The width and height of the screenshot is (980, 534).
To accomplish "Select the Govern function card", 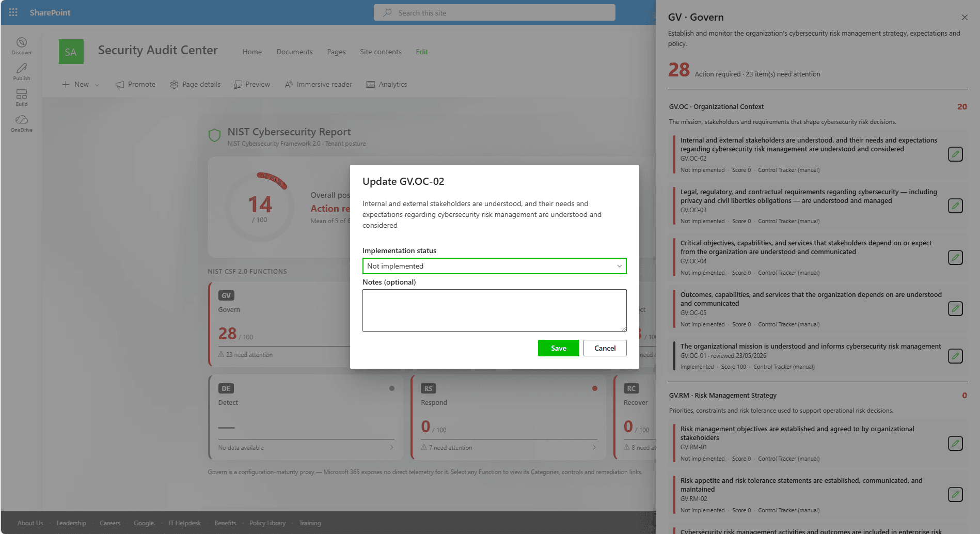I will (279, 324).
